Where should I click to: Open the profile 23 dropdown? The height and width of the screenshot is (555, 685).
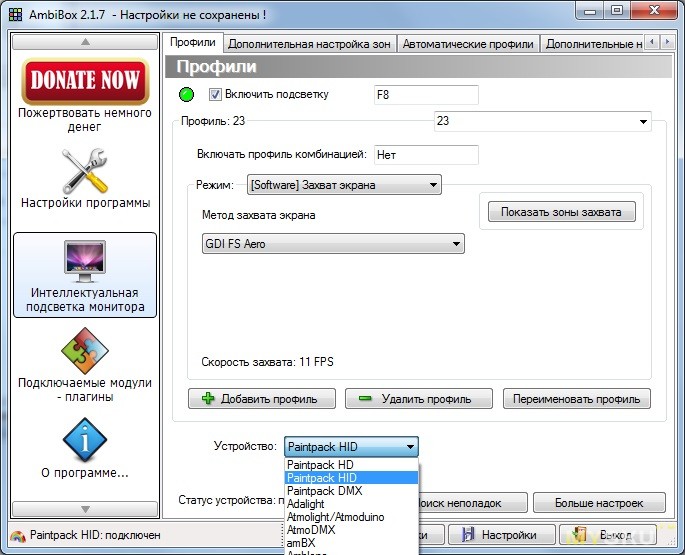click(543, 121)
